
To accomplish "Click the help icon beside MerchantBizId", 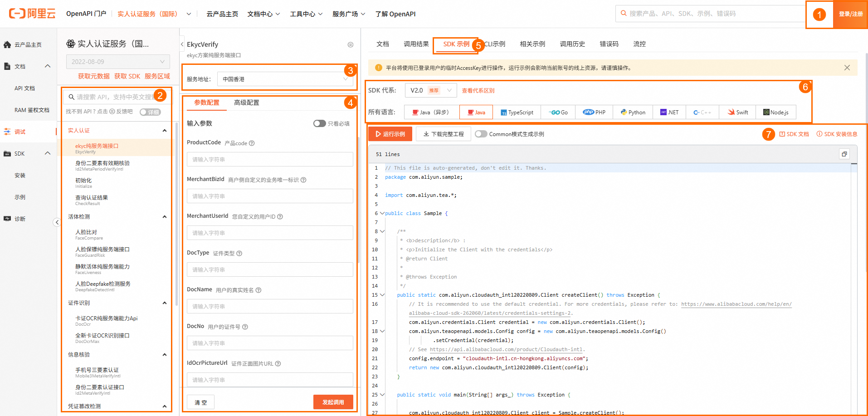I will [x=303, y=180].
